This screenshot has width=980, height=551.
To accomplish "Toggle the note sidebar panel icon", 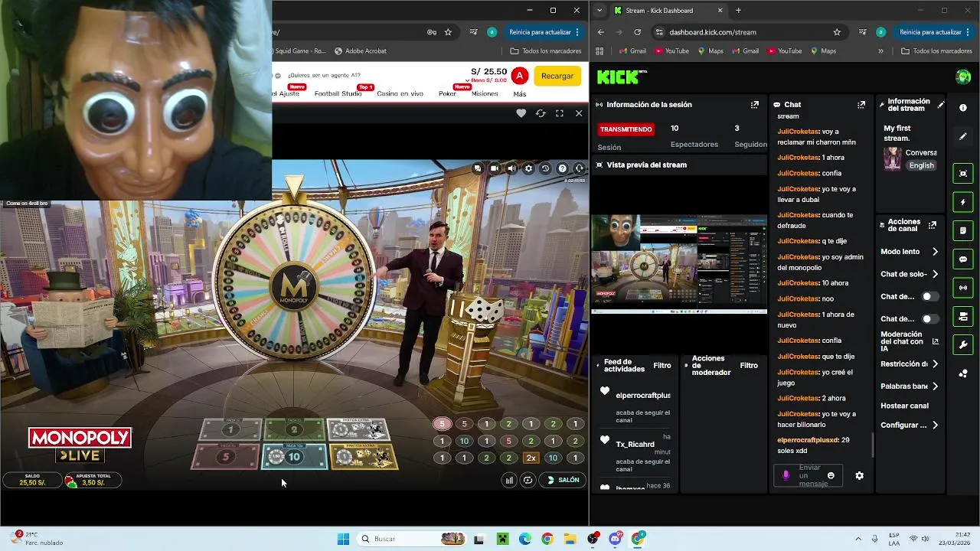I will (963, 230).
